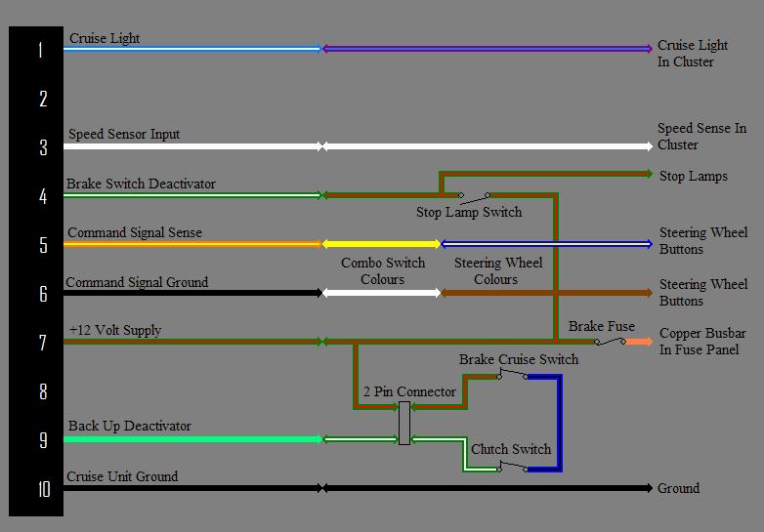764x532 pixels.
Task: Click the yellow Combo Switch wire segment
Action: tap(381, 244)
